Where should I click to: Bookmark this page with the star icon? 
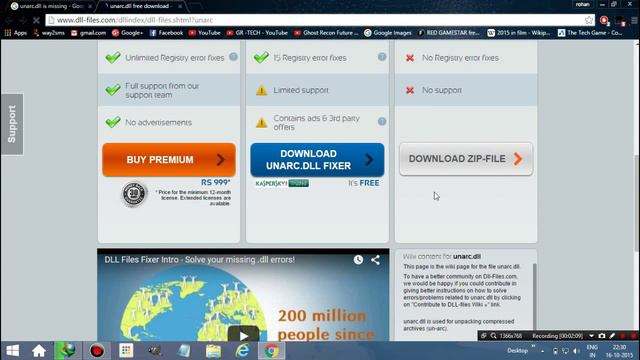tap(589, 20)
